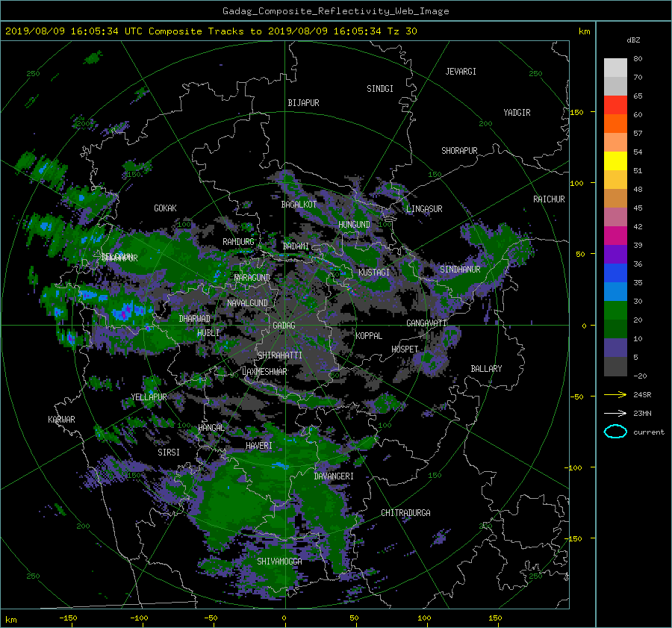Click the JEVARGI city label

[461, 72]
